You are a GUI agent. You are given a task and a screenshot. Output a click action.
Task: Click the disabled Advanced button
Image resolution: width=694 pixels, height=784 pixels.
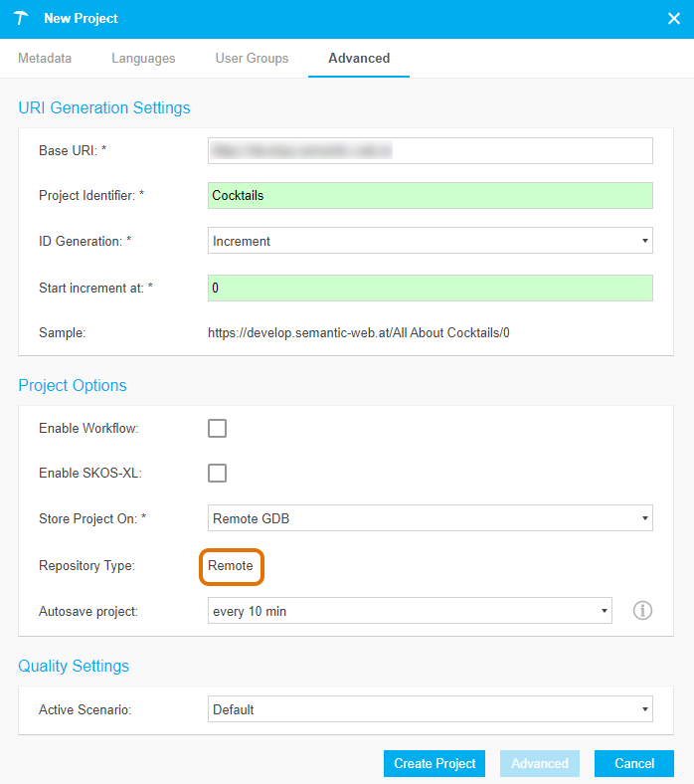point(539,763)
